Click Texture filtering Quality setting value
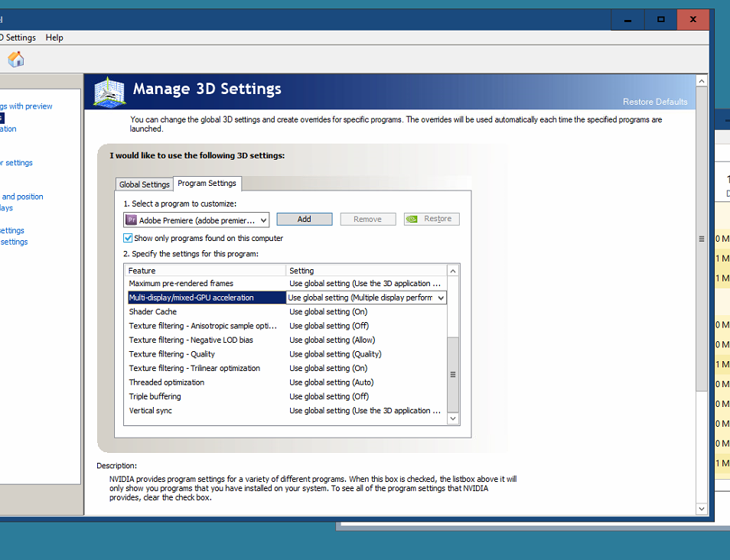 tap(335, 354)
